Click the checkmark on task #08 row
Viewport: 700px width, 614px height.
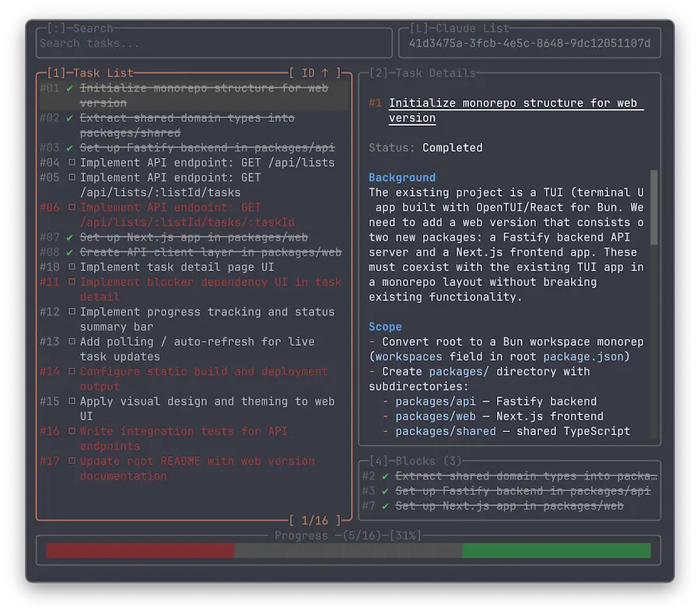pyautogui.click(x=71, y=252)
